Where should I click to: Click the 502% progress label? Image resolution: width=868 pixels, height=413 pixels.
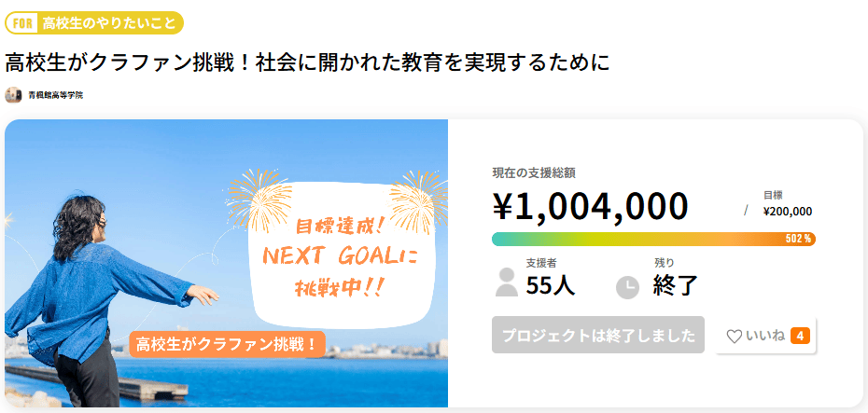(798, 239)
